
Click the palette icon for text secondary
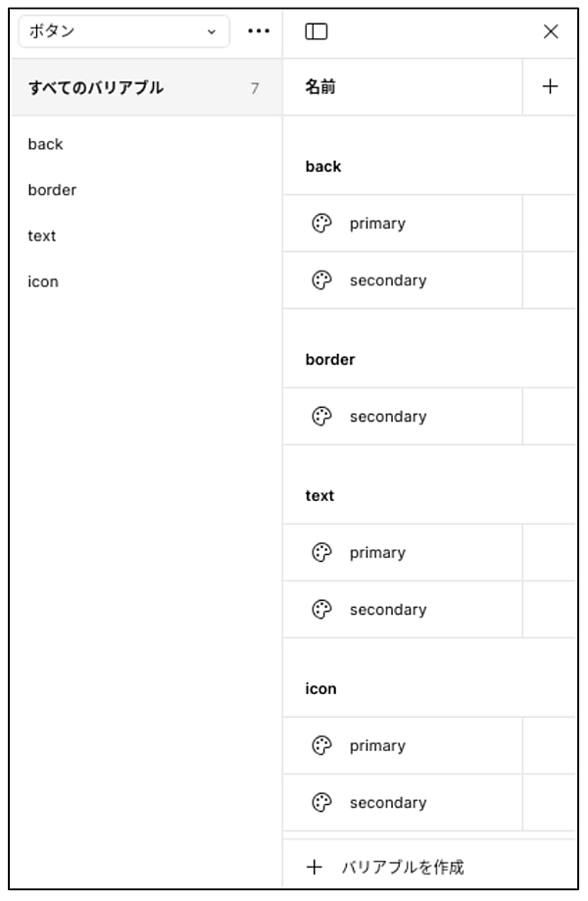[x=320, y=610]
